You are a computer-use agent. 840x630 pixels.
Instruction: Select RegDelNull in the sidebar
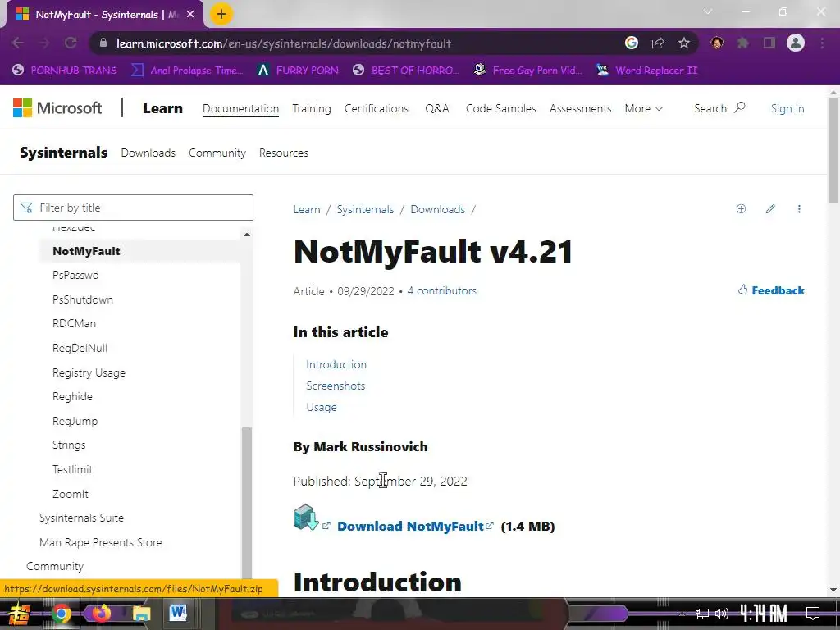click(x=80, y=348)
